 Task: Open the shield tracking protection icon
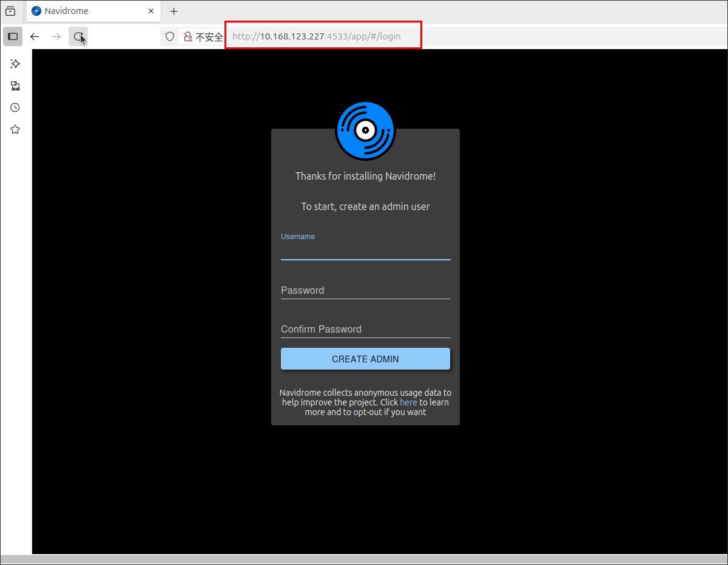(x=170, y=36)
